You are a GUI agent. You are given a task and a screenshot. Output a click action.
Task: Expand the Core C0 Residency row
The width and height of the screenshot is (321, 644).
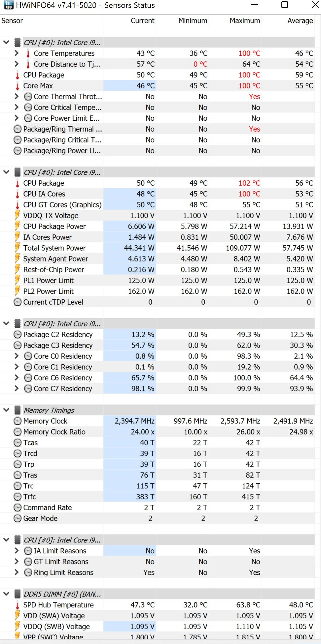[x=17, y=356]
